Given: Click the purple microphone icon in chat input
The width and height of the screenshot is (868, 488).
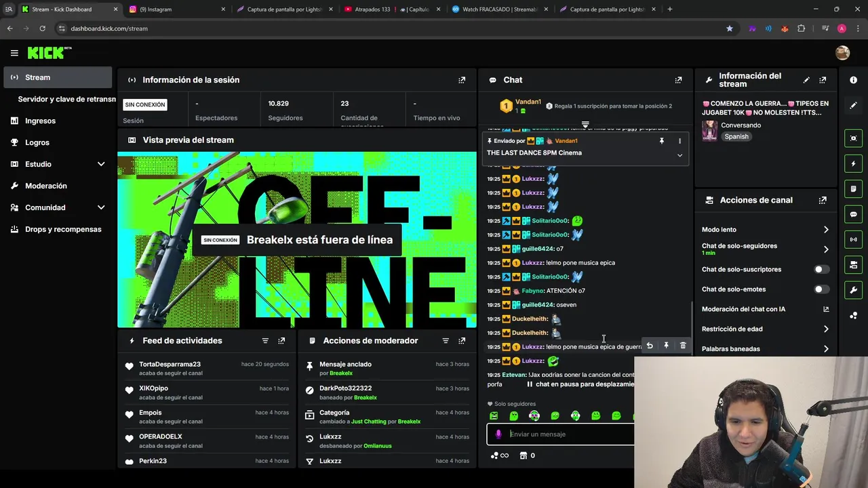Looking at the screenshot, I should [498, 434].
